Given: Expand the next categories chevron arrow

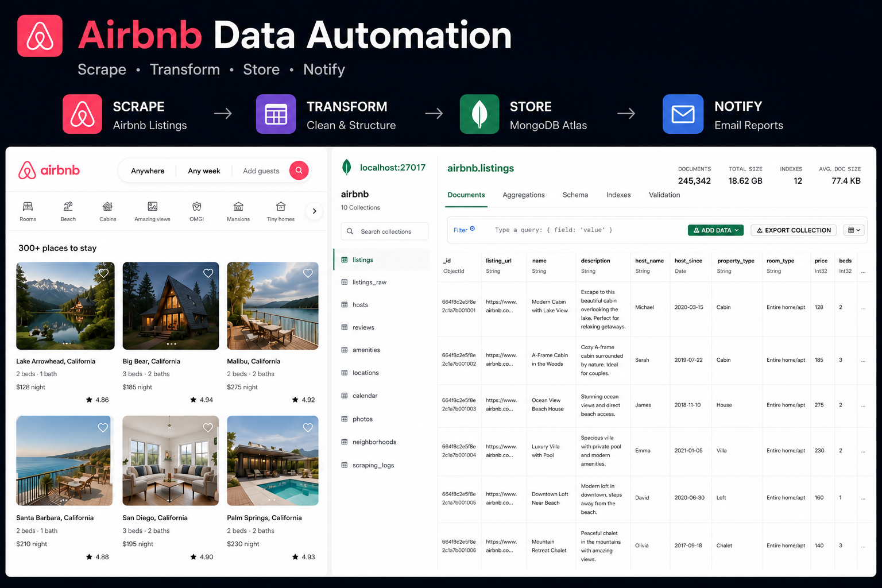Looking at the screenshot, I should point(314,211).
